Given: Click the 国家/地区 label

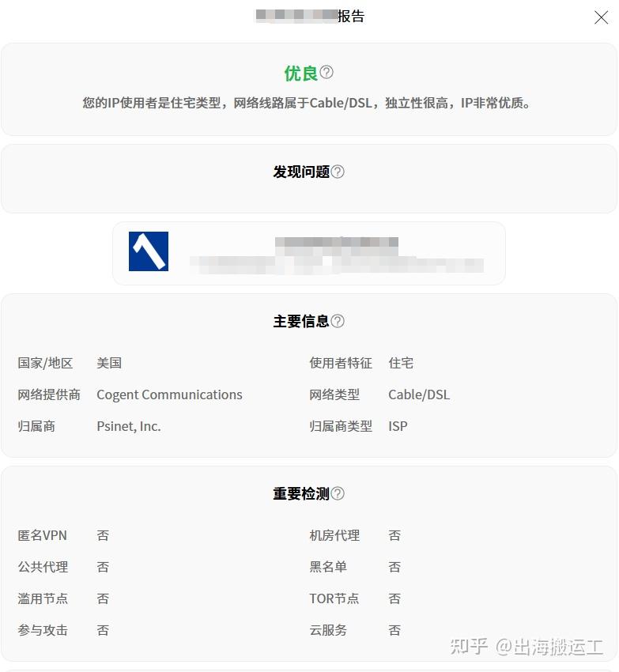Looking at the screenshot, I should coord(45,363).
